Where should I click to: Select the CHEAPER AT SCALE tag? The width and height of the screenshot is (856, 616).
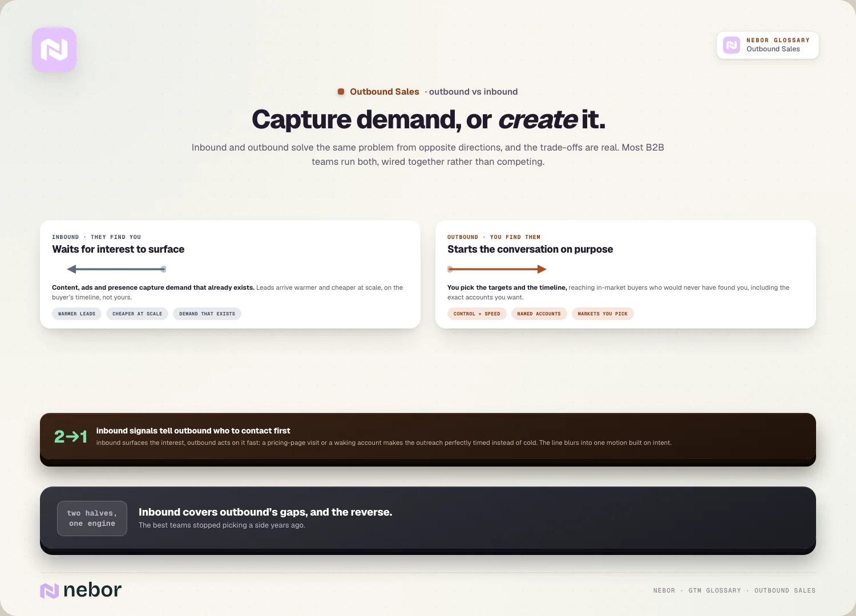point(137,314)
